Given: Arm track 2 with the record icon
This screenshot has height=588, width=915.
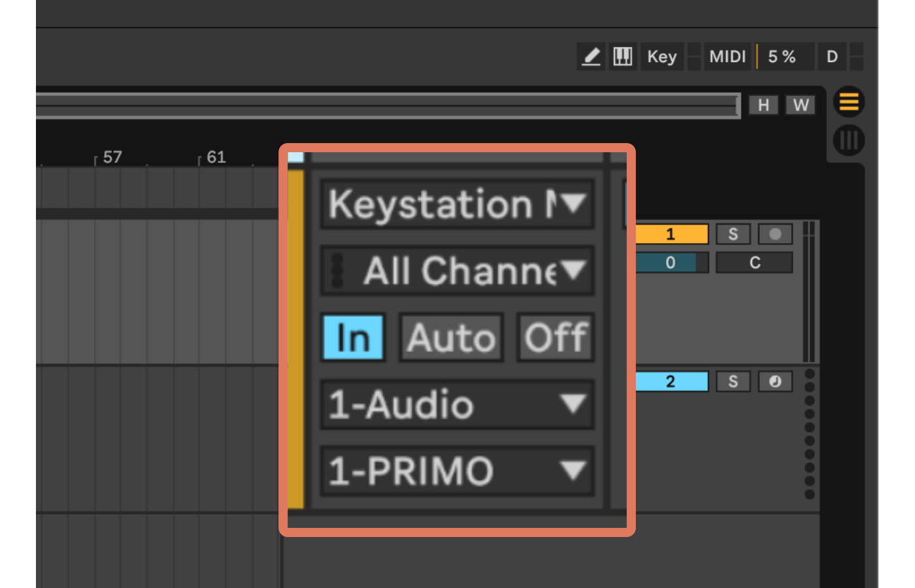Looking at the screenshot, I should coord(775,382).
